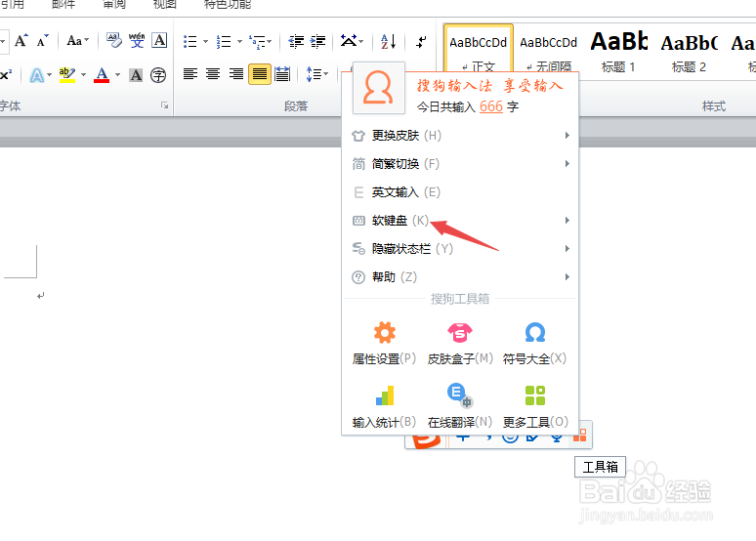Click the Bullets list icon
756x541 pixels.
click(189, 42)
